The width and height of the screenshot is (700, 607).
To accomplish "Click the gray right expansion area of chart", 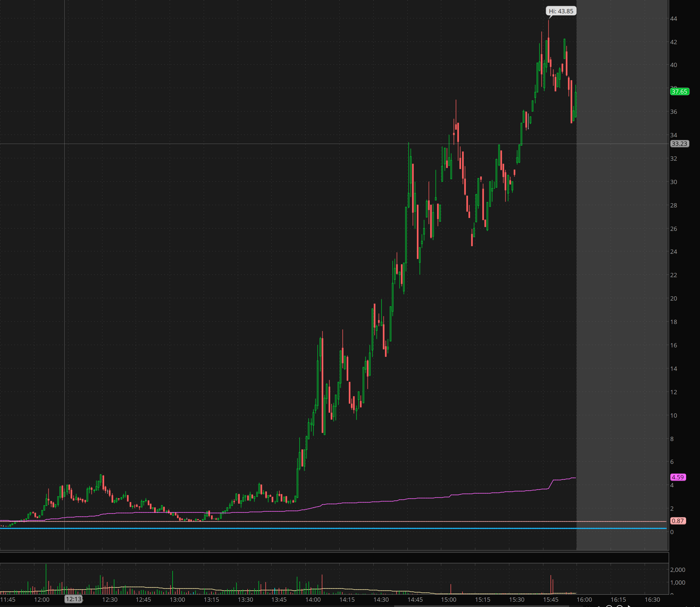I will 622,271.
